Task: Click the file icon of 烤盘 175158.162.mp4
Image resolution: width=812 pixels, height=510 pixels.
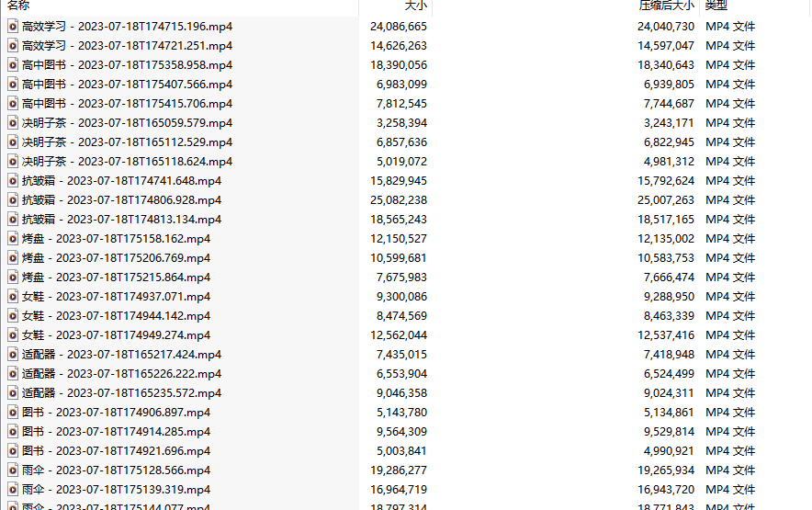Action: point(13,239)
